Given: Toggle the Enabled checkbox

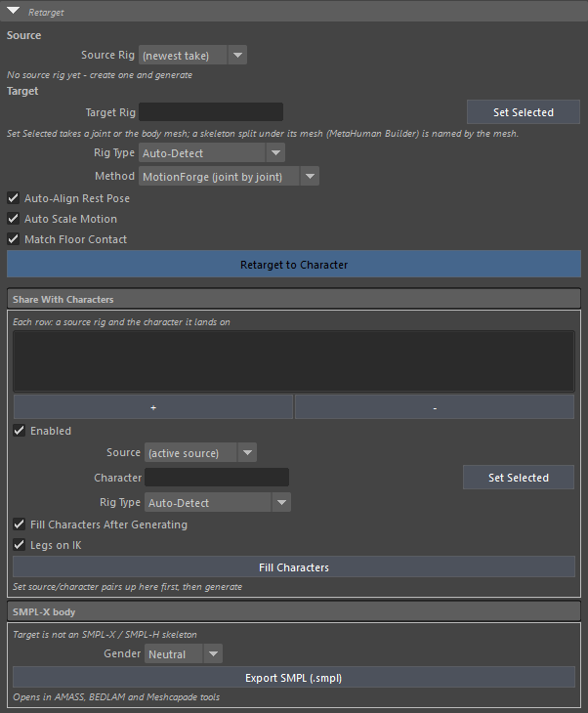Looking at the screenshot, I should pos(20,431).
